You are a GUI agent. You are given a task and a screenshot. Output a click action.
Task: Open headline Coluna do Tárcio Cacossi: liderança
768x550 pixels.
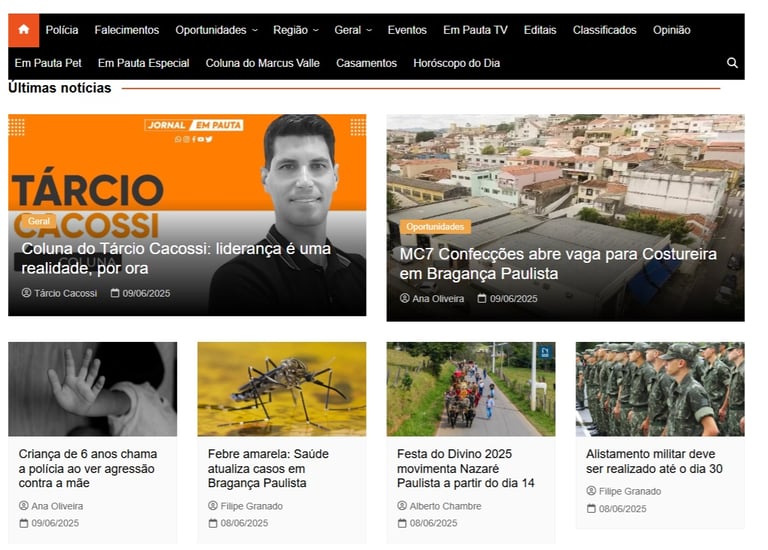[x=176, y=258]
